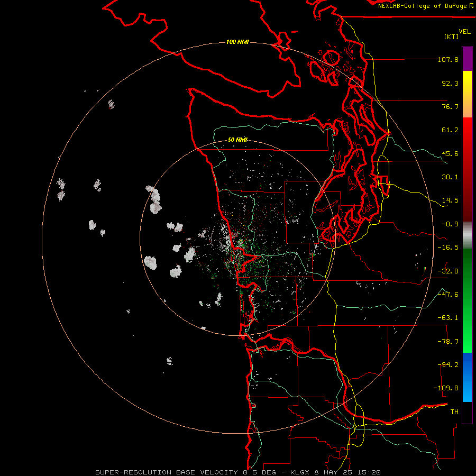
Task: Click the TH legend label
Action: 454,412
